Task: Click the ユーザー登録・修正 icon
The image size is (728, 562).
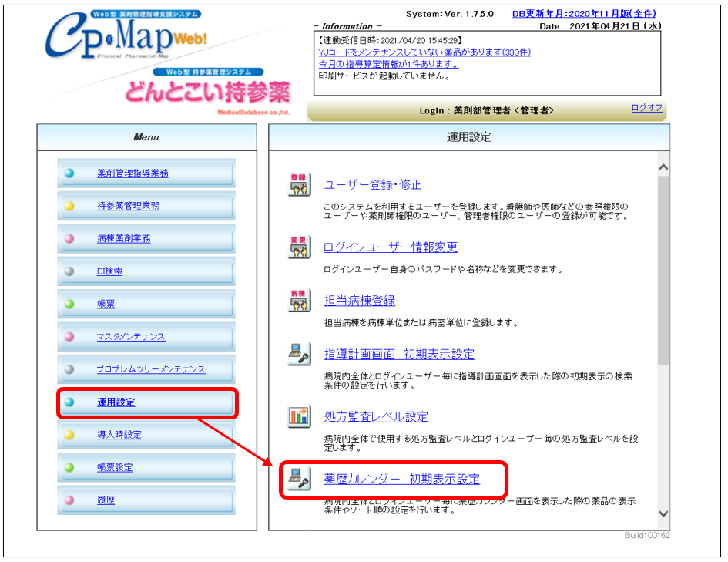Action: (x=300, y=185)
